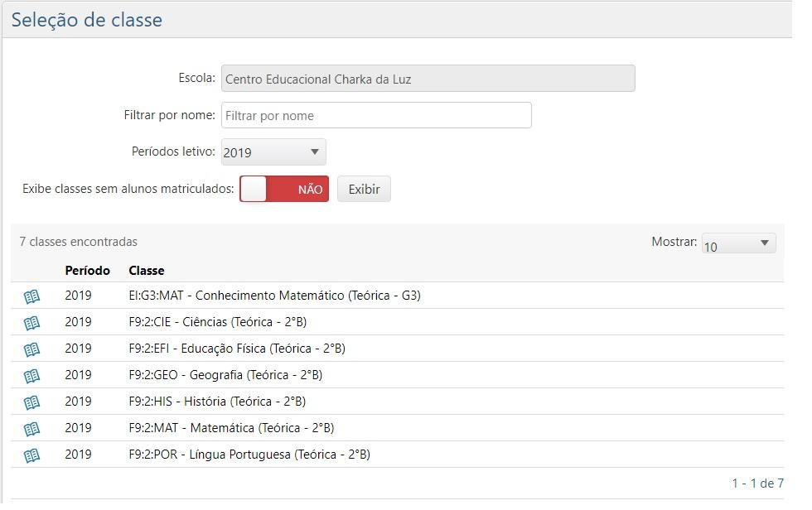The image size is (812, 510).
Task: Open the Mostrar 10 results dropdown
Action: (x=738, y=243)
